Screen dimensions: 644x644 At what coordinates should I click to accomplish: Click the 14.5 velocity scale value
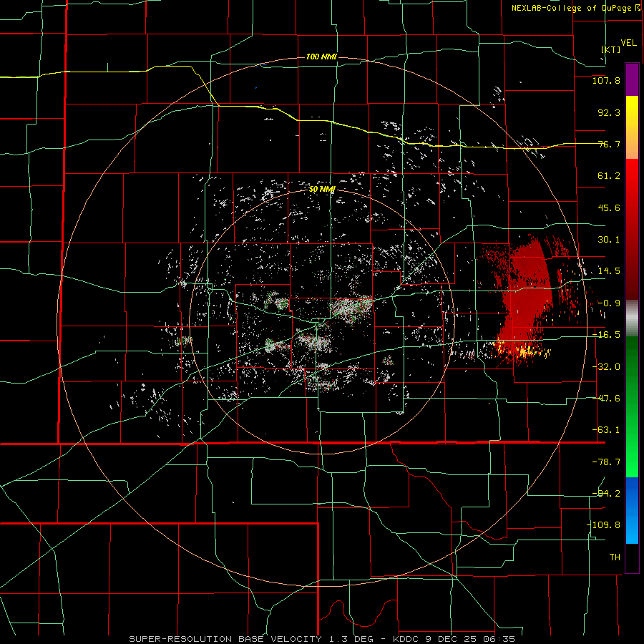(609, 271)
